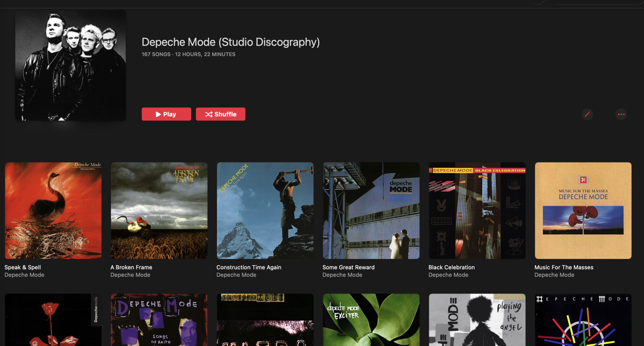This screenshot has height=346, width=644.
Task: Open the Playing the Angel album cover
Action: [477, 320]
